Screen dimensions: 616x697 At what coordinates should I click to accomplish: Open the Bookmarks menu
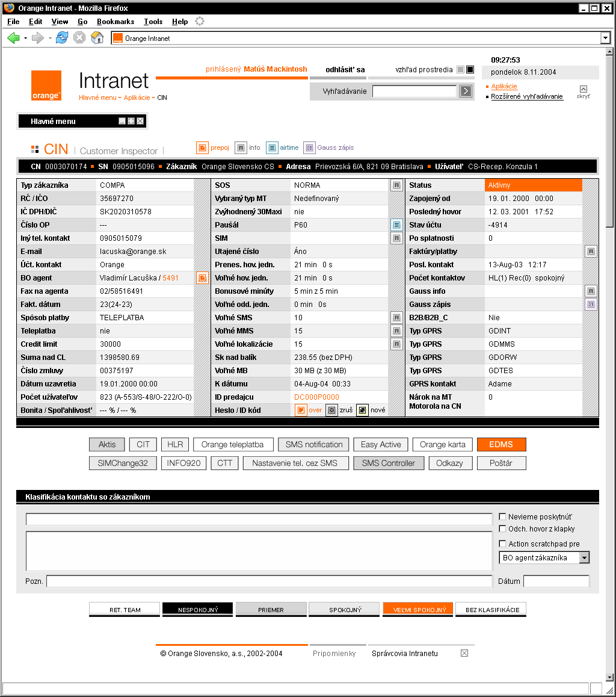(x=115, y=21)
